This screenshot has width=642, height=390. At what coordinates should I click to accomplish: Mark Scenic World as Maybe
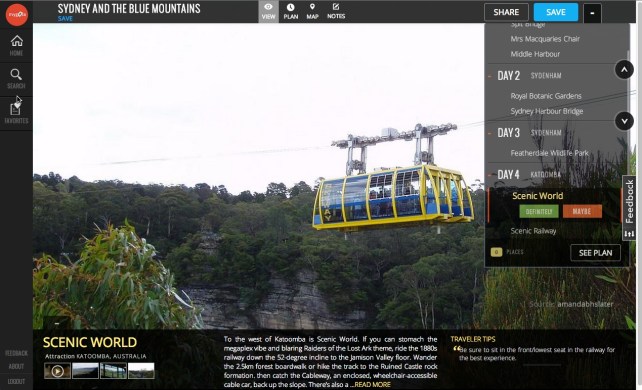[x=582, y=212]
